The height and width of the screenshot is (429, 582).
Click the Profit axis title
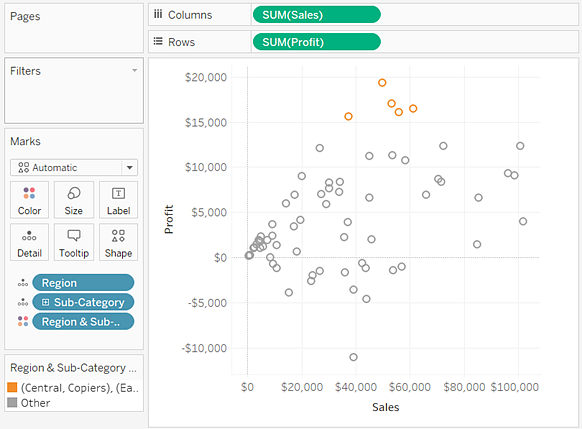click(169, 219)
